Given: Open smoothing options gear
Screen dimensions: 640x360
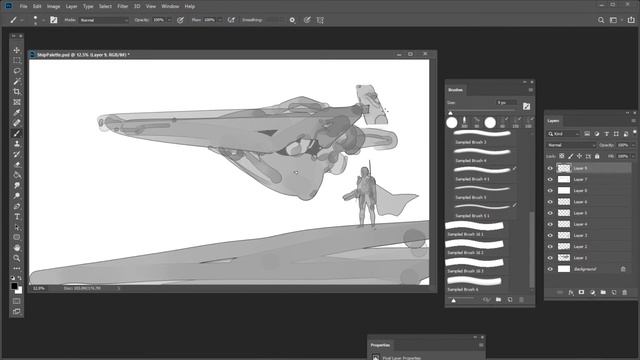Looking at the screenshot, I should point(292,20).
